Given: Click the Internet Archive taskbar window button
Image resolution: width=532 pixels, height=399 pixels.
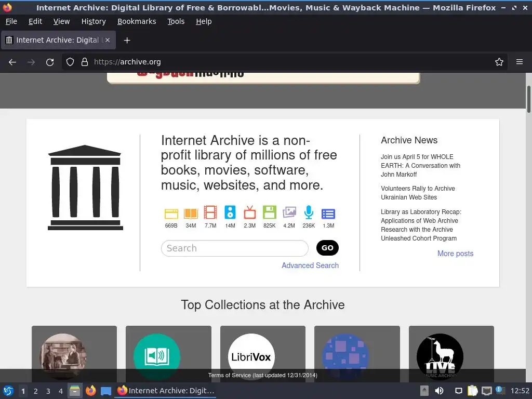Looking at the screenshot, I should (166, 391).
